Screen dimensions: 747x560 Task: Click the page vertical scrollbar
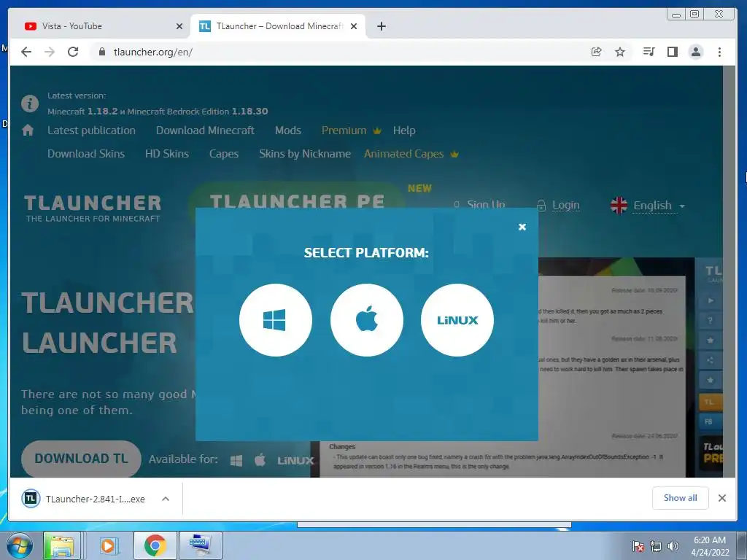click(729, 271)
